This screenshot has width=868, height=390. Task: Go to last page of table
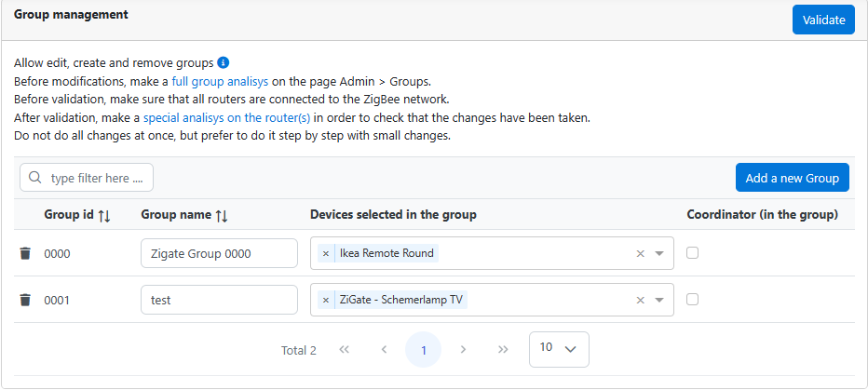[503, 350]
